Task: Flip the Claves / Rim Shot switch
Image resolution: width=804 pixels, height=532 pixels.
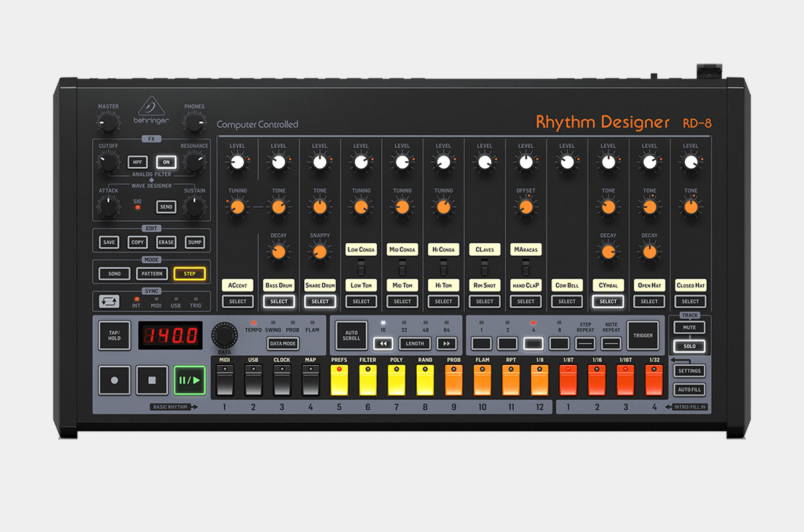Action: (x=484, y=268)
